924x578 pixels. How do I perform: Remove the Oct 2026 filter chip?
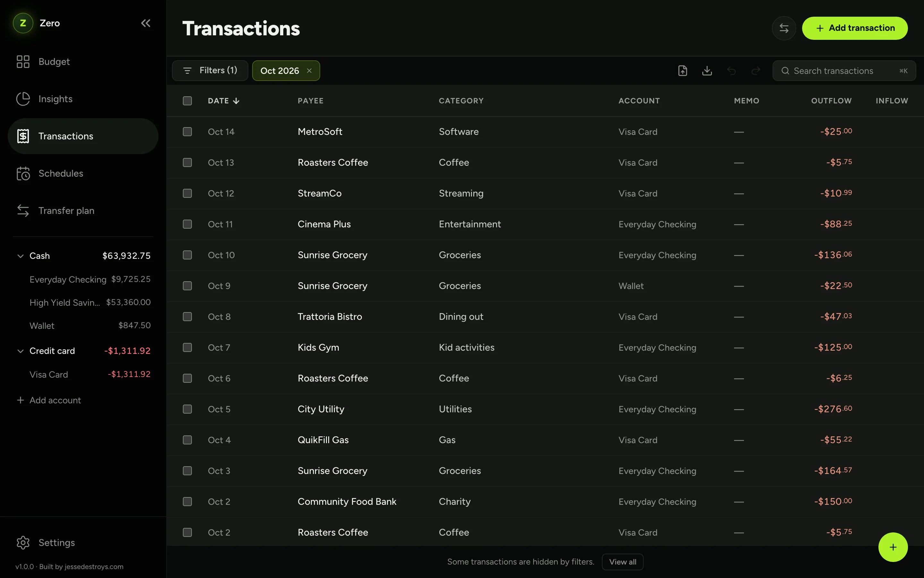tap(309, 71)
